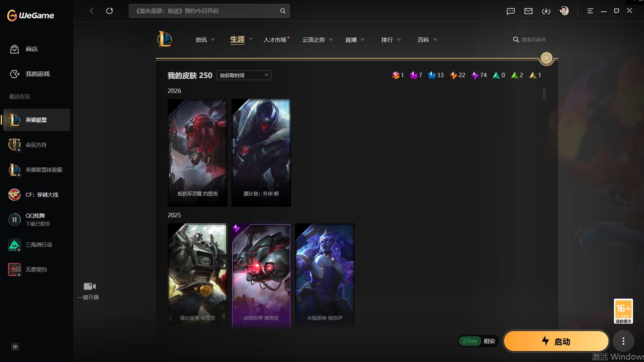
Task: Expand the 排行 dropdown arrow
Action: tap(399, 40)
